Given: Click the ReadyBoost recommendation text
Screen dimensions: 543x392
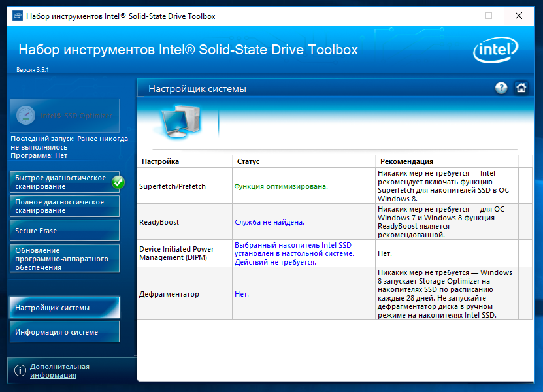Looking at the screenshot, I should pyautogui.click(x=441, y=222).
